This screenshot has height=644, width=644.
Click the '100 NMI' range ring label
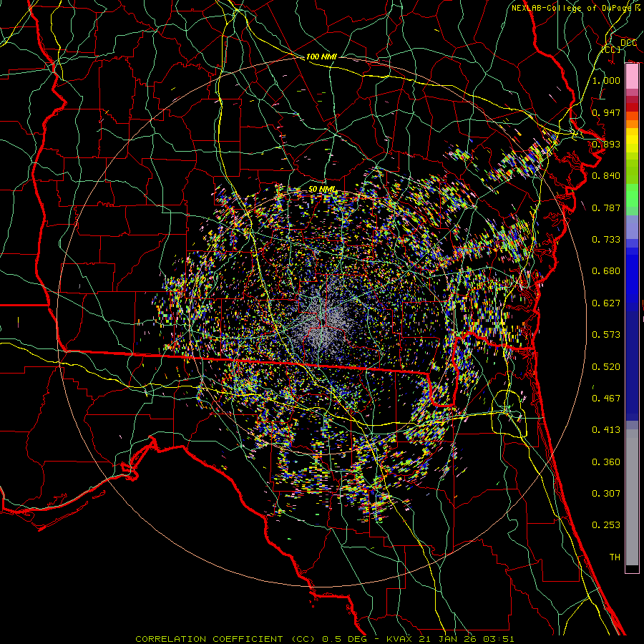click(x=321, y=57)
